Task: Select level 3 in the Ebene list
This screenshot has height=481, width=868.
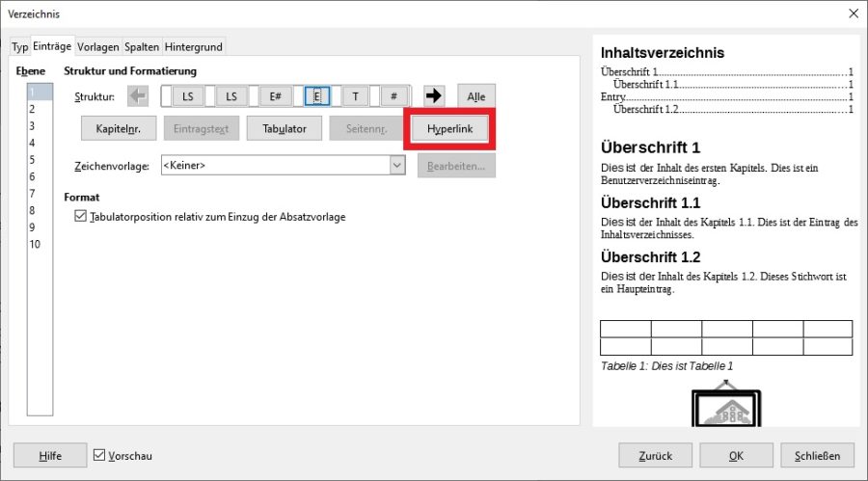Action: [40, 125]
